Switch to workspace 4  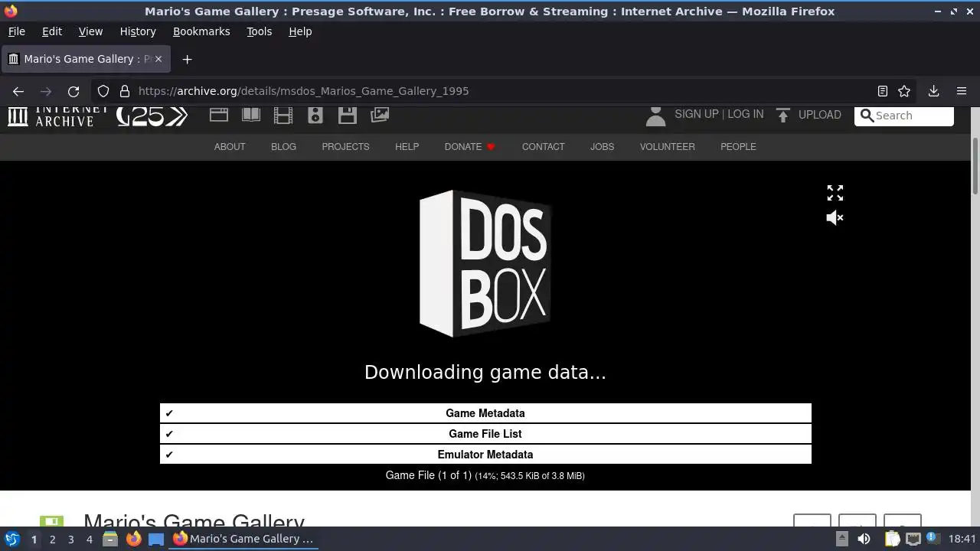tap(89, 539)
